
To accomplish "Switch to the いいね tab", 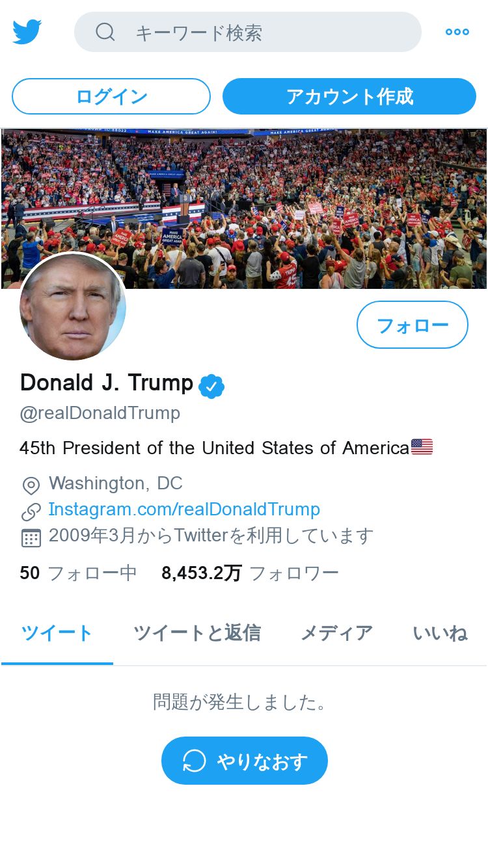I will (x=441, y=633).
